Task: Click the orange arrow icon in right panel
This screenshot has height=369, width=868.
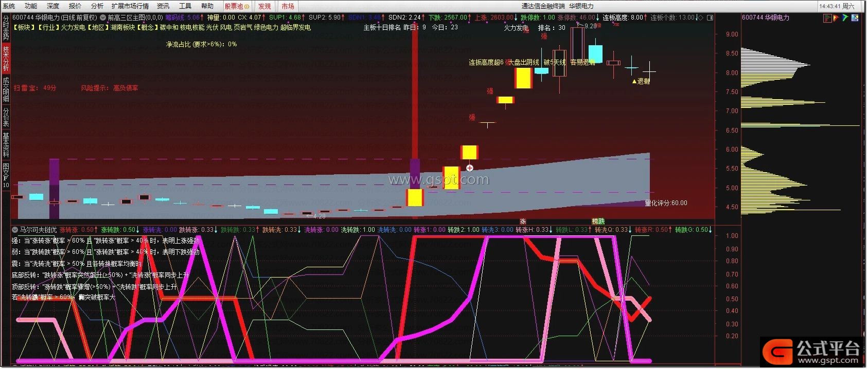Action: (836, 18)
